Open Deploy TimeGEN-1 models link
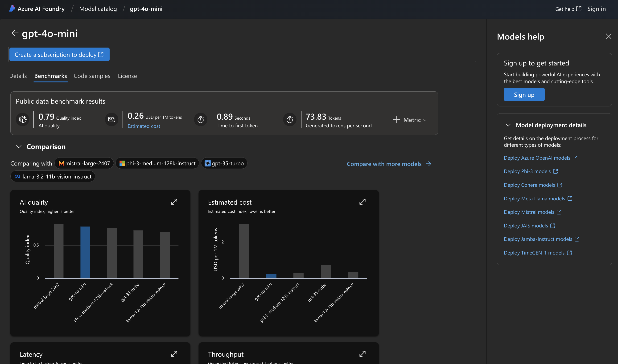Viewport: 618px width, 364px height. [x=534, y=253]
